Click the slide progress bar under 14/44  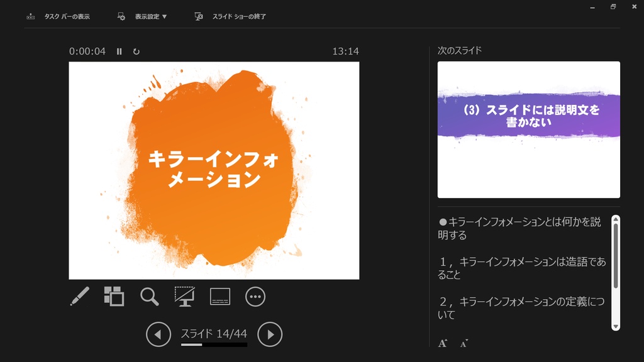[214, 345]
